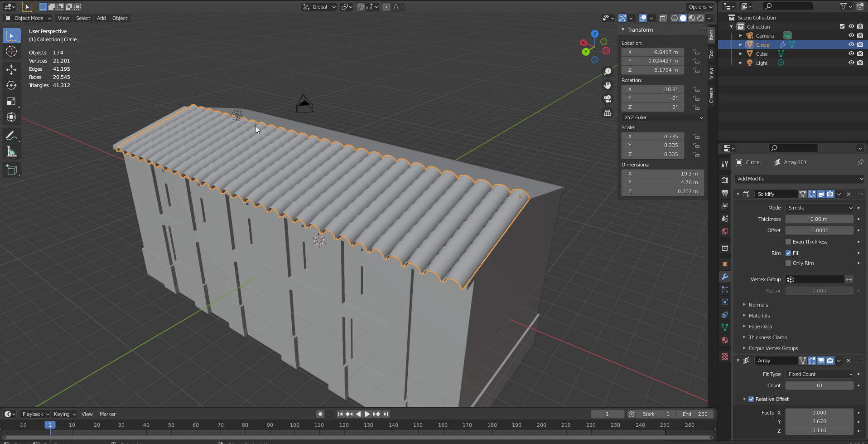Activate the Move tool
This screenshot has height=444, width=868.
coord(11,69)
